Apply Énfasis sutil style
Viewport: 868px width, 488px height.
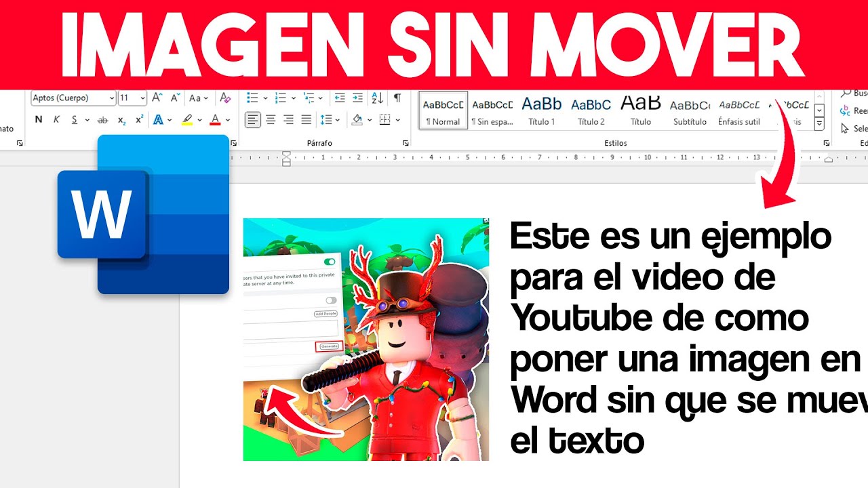click(739, 110)
